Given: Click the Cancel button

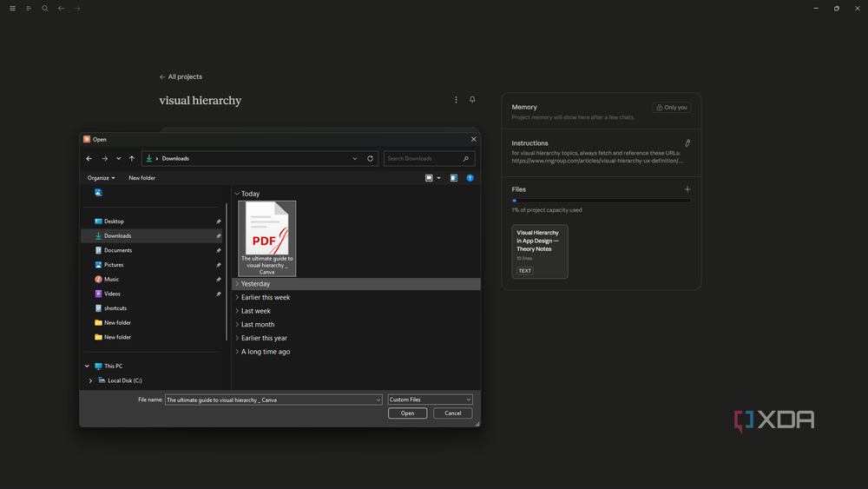Looking at the screenshot, I should (x=453, y=413).
